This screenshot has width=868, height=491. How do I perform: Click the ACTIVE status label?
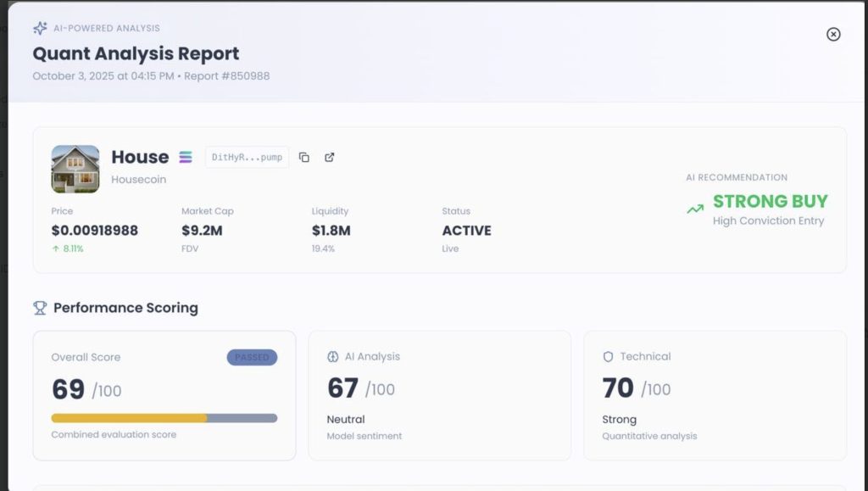pyautogui.click(x=466, y=230)
